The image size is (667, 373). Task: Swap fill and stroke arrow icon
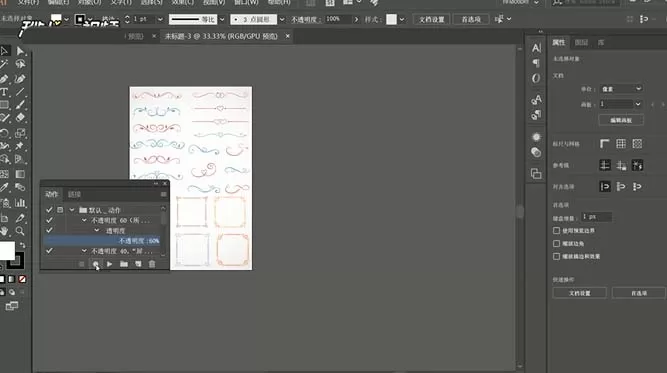tap(23, 245)
